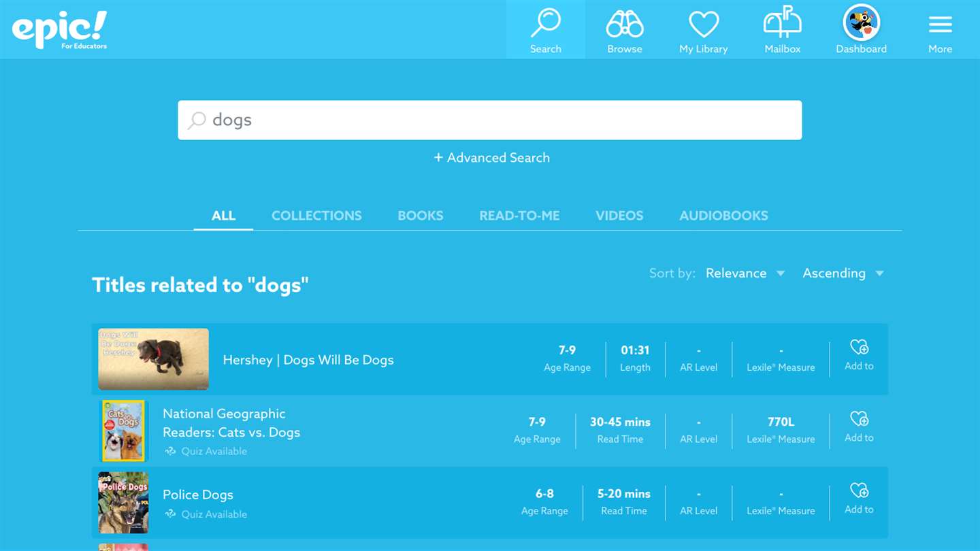Click the 30-45 mins Read Time value

620,422
